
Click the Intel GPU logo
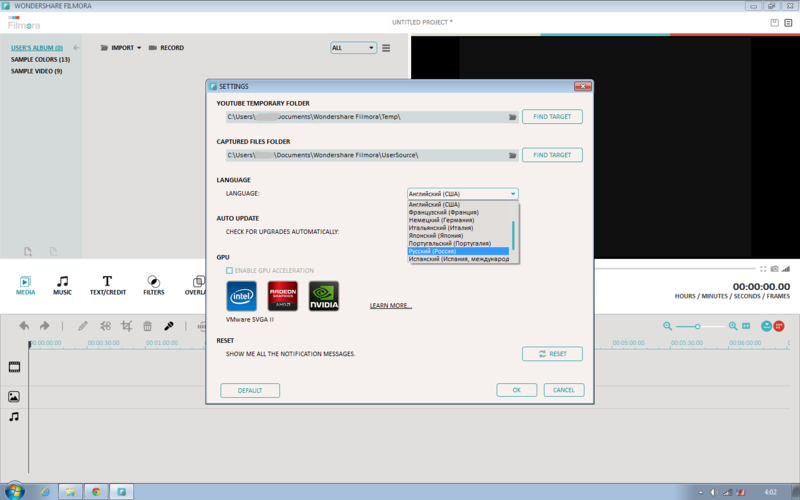[x=241, y=296]
